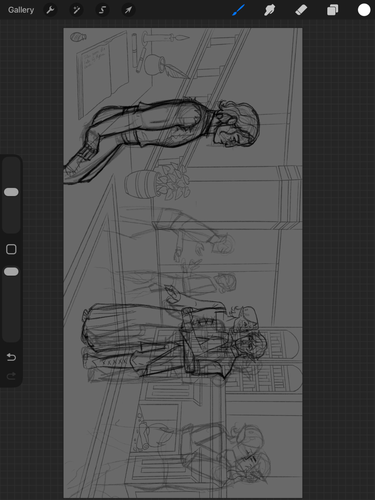Click the brush opacity slider handle
This screenshot has height=500, width=375.
[x=11, y=272]
